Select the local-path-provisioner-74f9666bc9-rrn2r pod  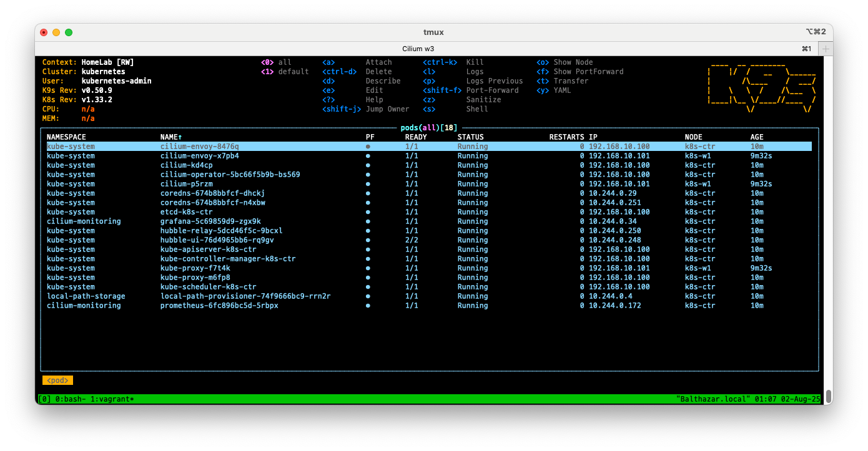pyautogui.click(x=245, y=296)
